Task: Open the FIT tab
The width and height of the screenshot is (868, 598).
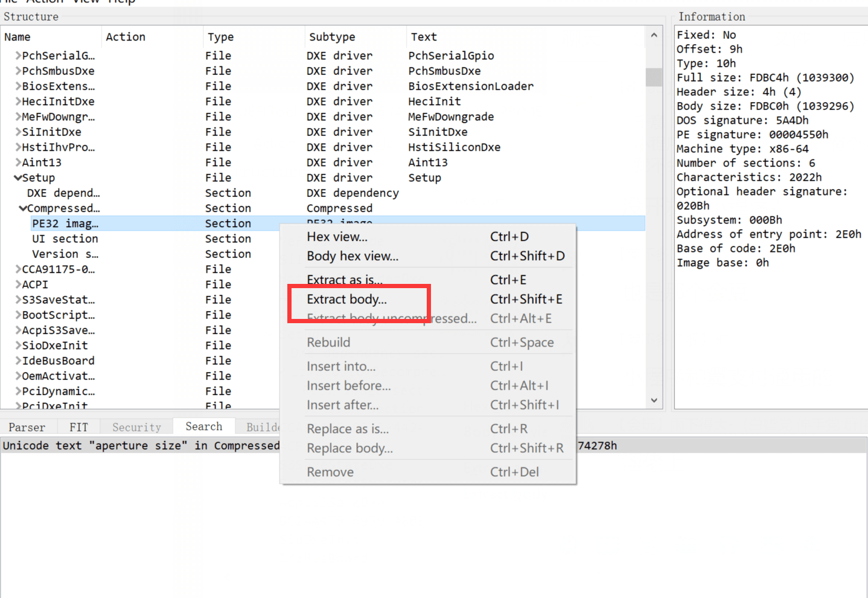Action: 78,427
